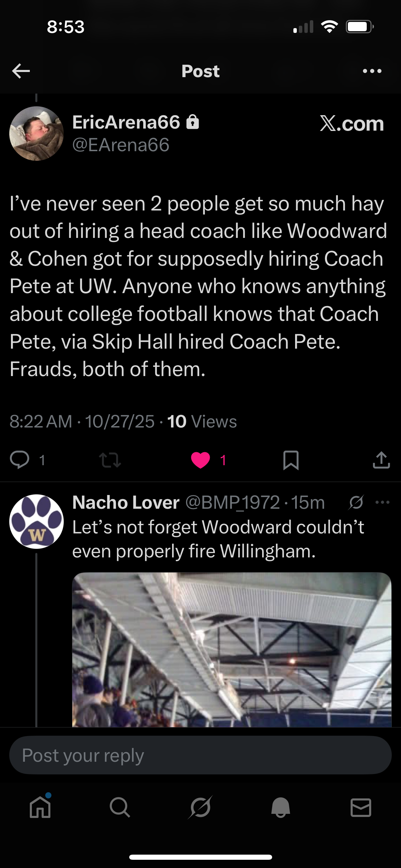Image resolution: width=401 pixels, height=868 pixels.
Task: Open Messages envelope tab
Action: pos(361,807)
